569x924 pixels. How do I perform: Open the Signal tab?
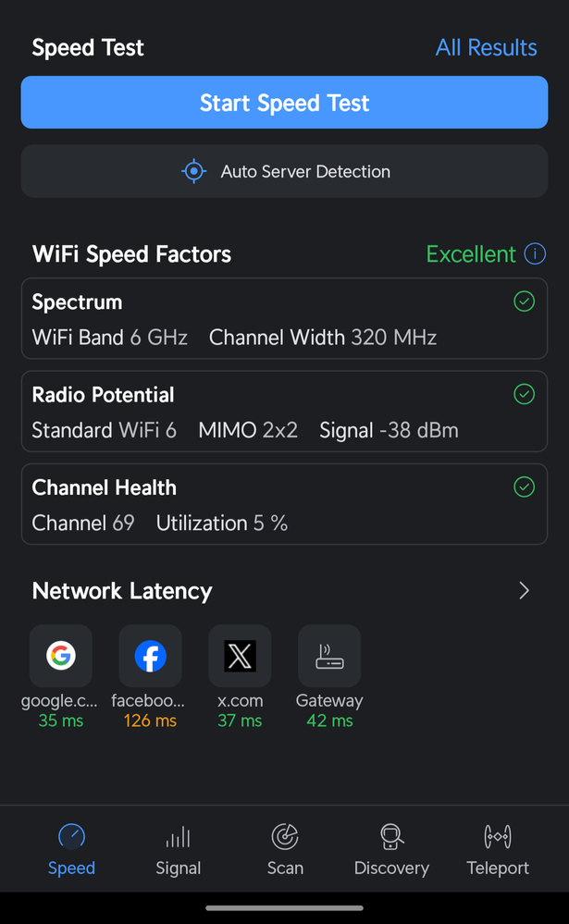point(178,850)
